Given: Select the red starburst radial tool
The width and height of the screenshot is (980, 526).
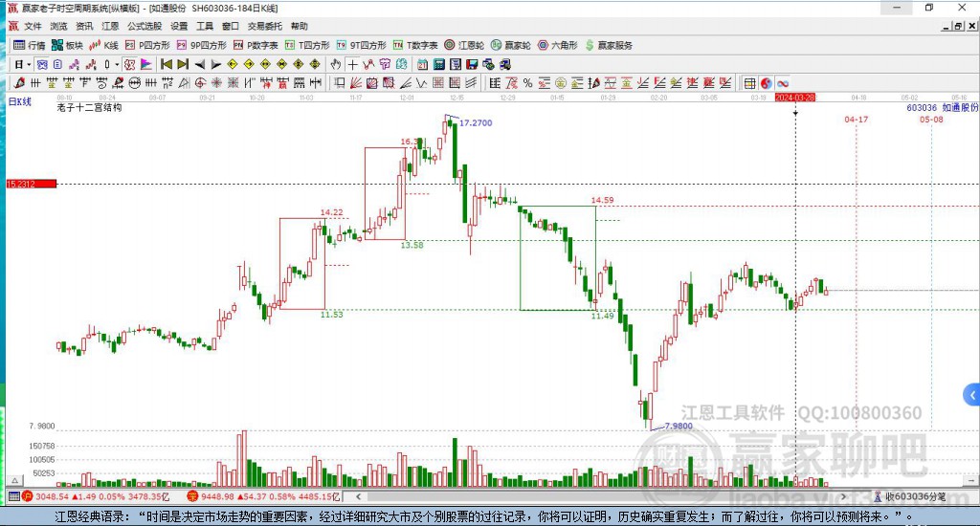Looking at the screenshot, I should (216, 83).
